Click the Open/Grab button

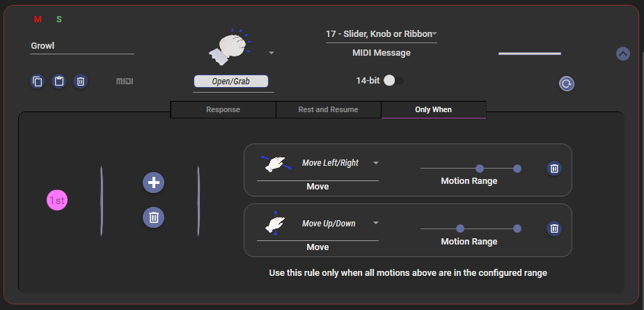click(230, 82)
